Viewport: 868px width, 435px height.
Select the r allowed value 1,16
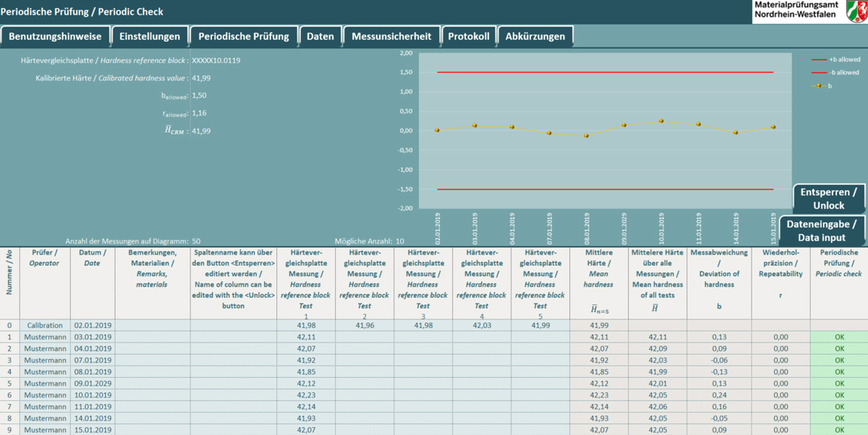pyautogui.click(x=200, y=113)
